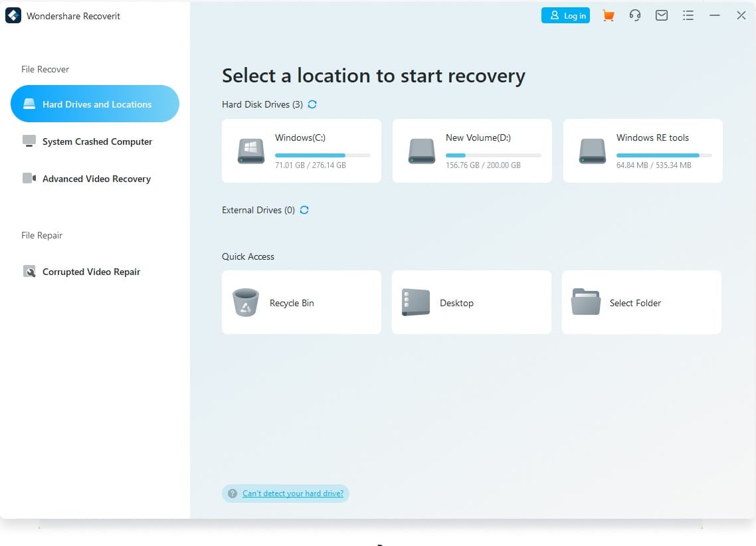Click the "Recycle Bin" label
Screen dimensions: 756x546
tap(292, 303)
